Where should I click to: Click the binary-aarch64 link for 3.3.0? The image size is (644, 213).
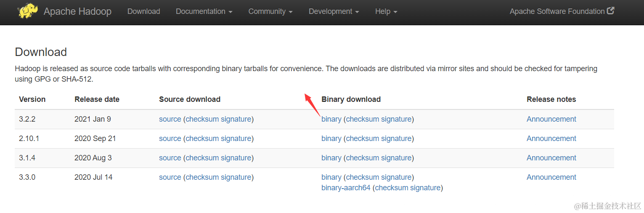tap(346, 188)
